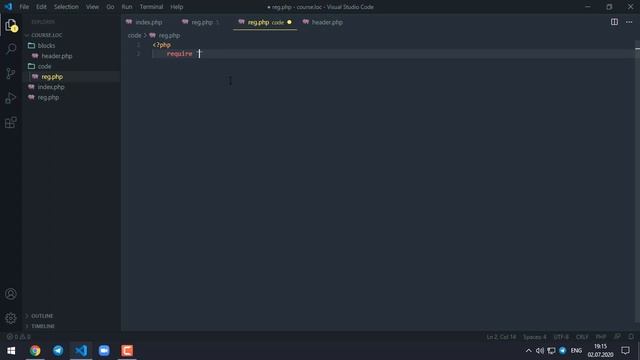The image size is (640, 360).
Task: Open the Explorer view in activity bar
Action: click(11, 26)
